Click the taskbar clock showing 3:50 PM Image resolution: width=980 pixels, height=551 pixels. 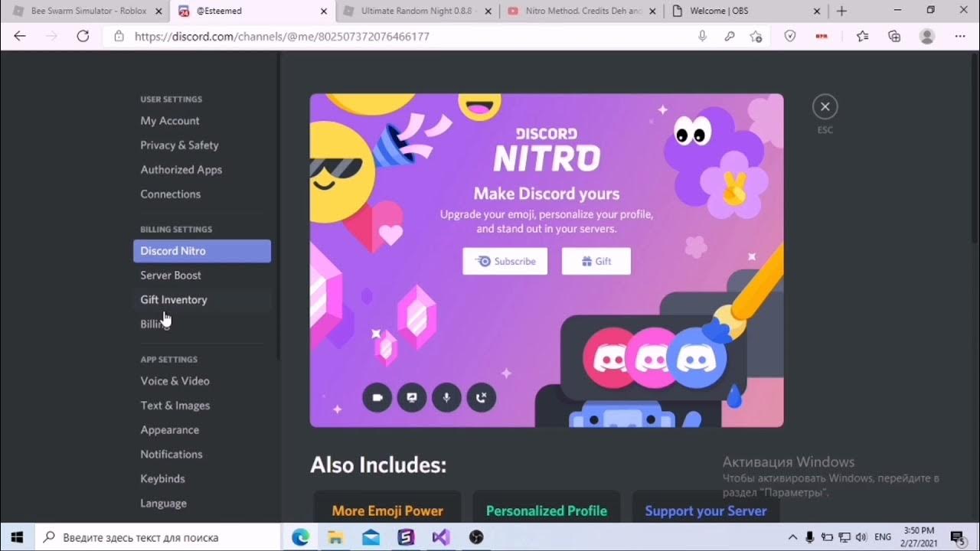coord(919,537)
